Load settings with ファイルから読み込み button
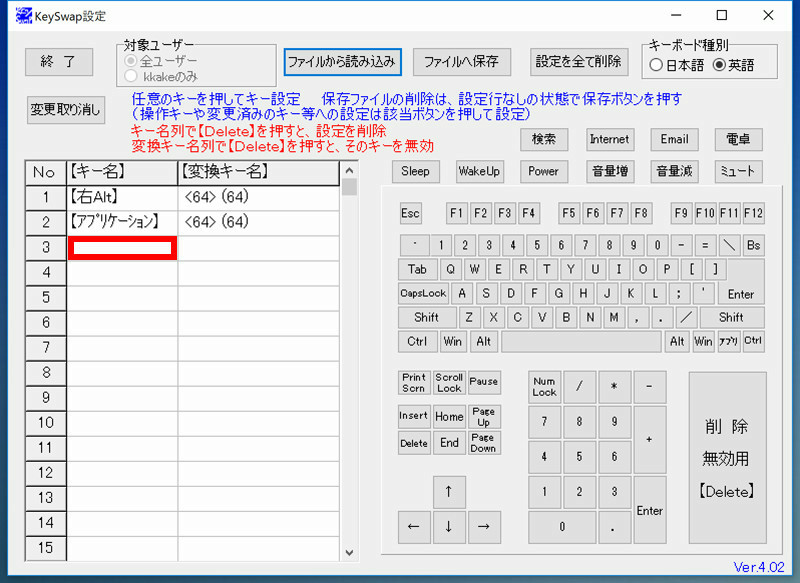800x583 pixels. pos(342,62)
